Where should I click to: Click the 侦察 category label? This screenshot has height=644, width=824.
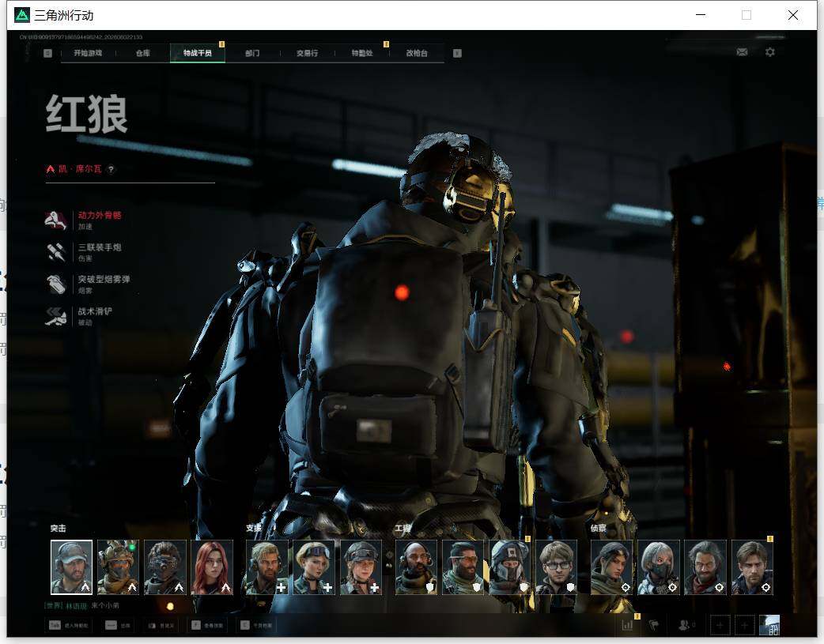[598, 529]
